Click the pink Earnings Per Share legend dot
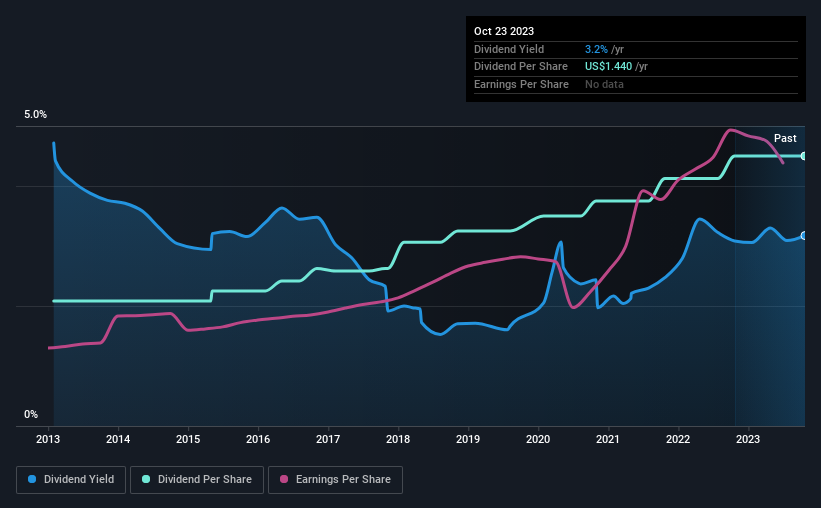This screenshot has width=821, height=508. pos(284,479)
